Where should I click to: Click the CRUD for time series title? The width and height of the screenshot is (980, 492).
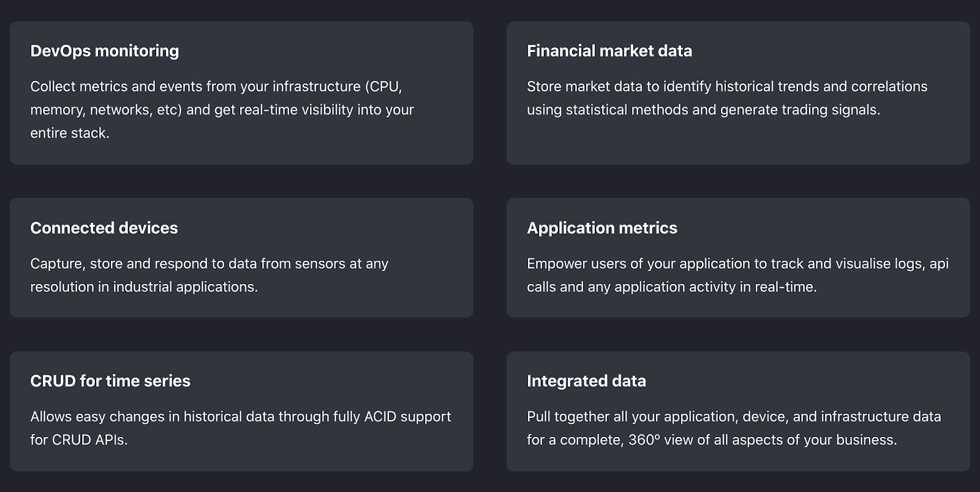pos(110,381)
